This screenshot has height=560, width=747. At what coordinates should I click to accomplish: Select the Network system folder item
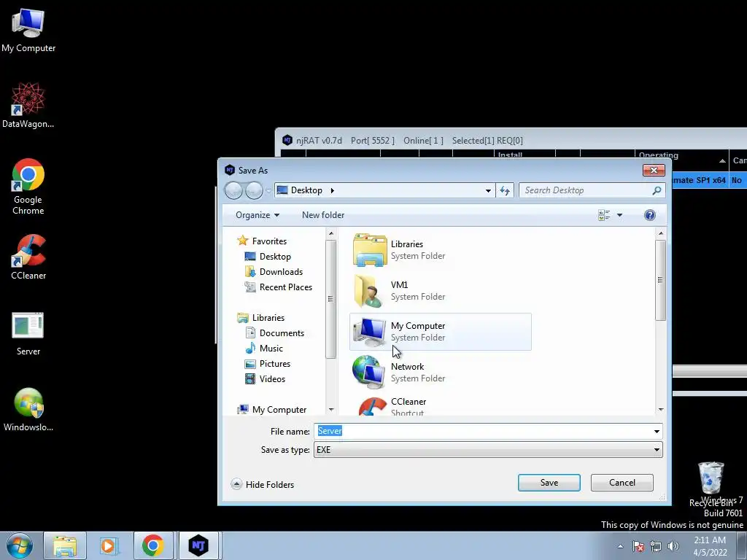[440, 373]
